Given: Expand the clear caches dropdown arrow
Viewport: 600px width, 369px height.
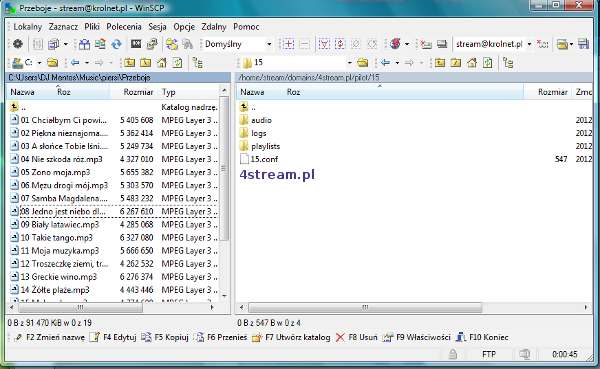Looking at the screenshot, I should pos(407,44).
